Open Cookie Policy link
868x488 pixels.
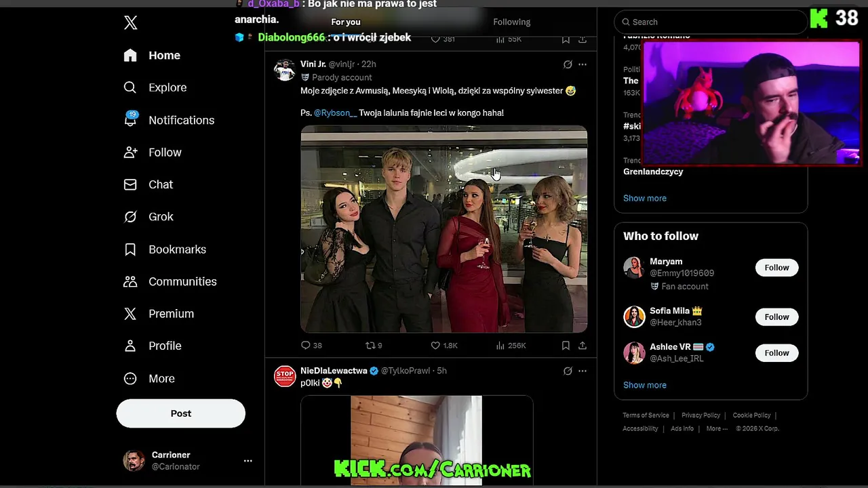(x=751, y=415)
